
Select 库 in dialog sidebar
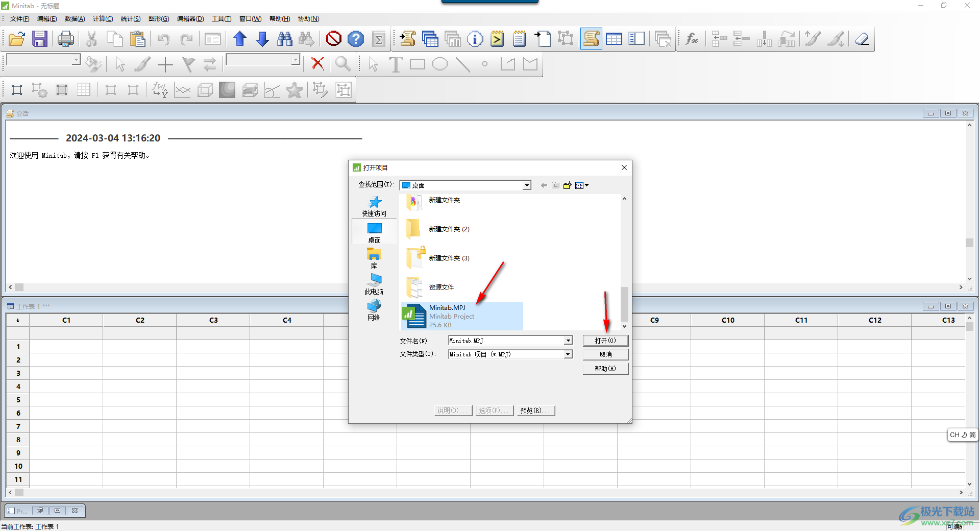click(374, 258)
